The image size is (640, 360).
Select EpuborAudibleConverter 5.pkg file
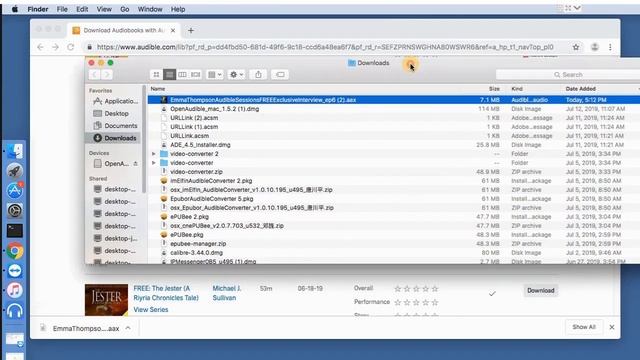tap(394, 199)
